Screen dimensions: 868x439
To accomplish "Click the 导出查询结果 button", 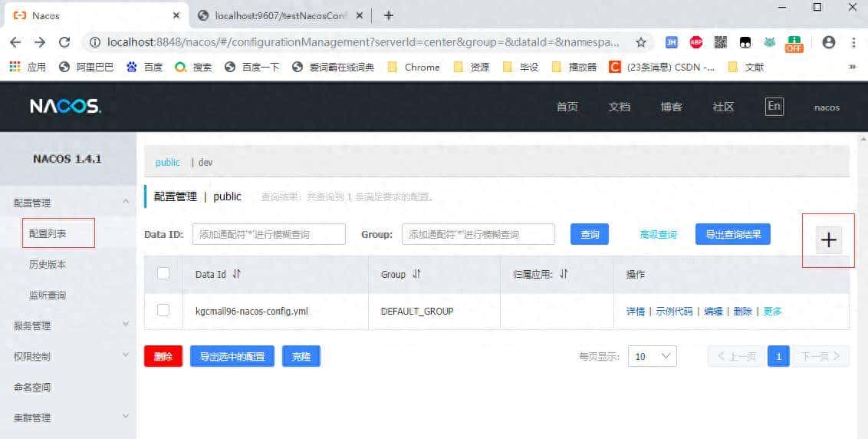I will pos(733,235).
